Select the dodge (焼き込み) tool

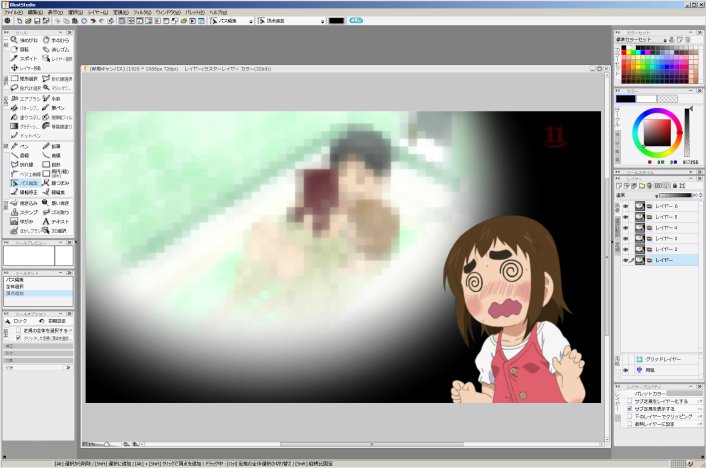point(24,203)
